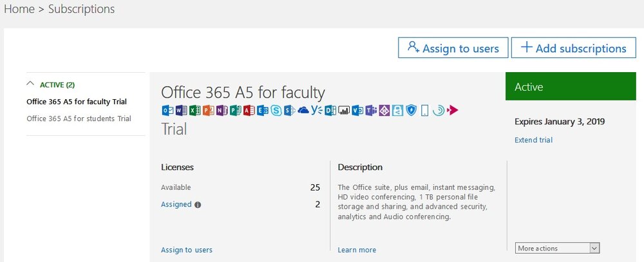Click the Office 365 Video icon
This screenshot has height=262, width=644.
click(357, 111)
